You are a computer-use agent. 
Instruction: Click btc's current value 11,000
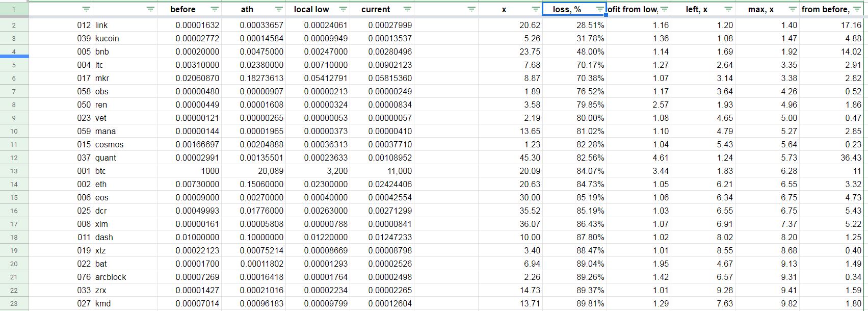(x=382, y=171)
